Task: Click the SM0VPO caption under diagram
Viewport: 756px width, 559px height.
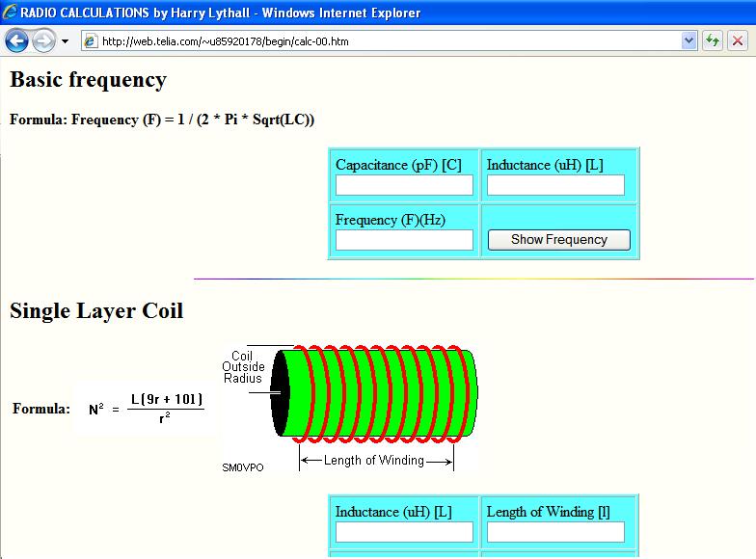Action: click(243, 467)
